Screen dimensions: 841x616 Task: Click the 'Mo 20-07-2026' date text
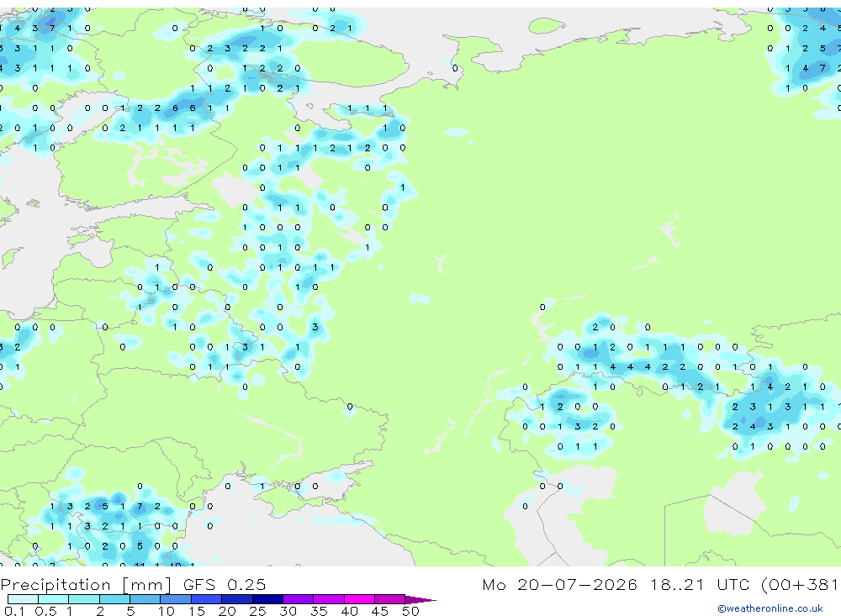559,584
